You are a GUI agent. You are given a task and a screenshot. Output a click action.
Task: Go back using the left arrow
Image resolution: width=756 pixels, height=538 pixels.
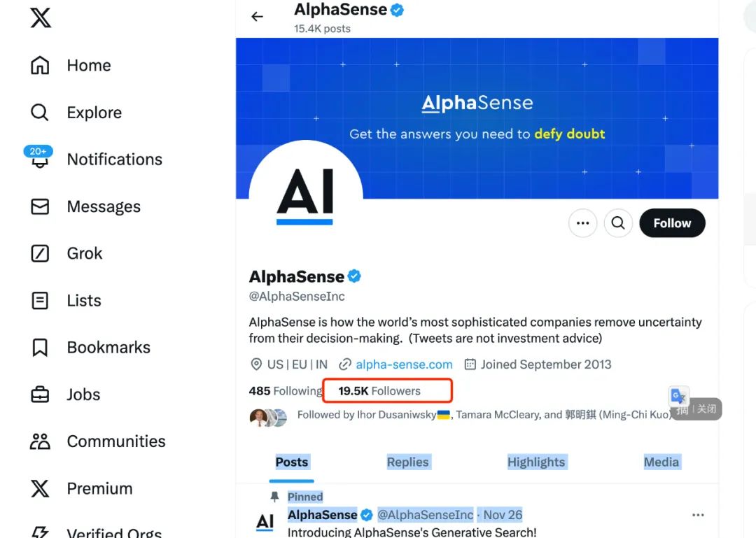click(x=258, y=17)
